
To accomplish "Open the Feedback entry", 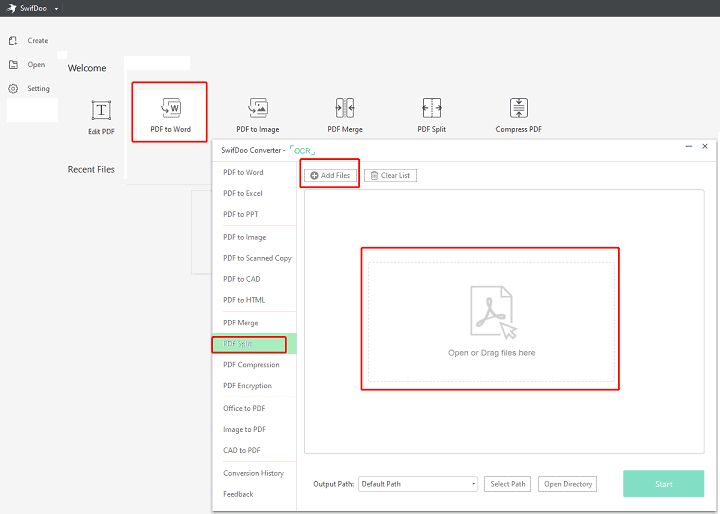I will click(x=238, y=494).
